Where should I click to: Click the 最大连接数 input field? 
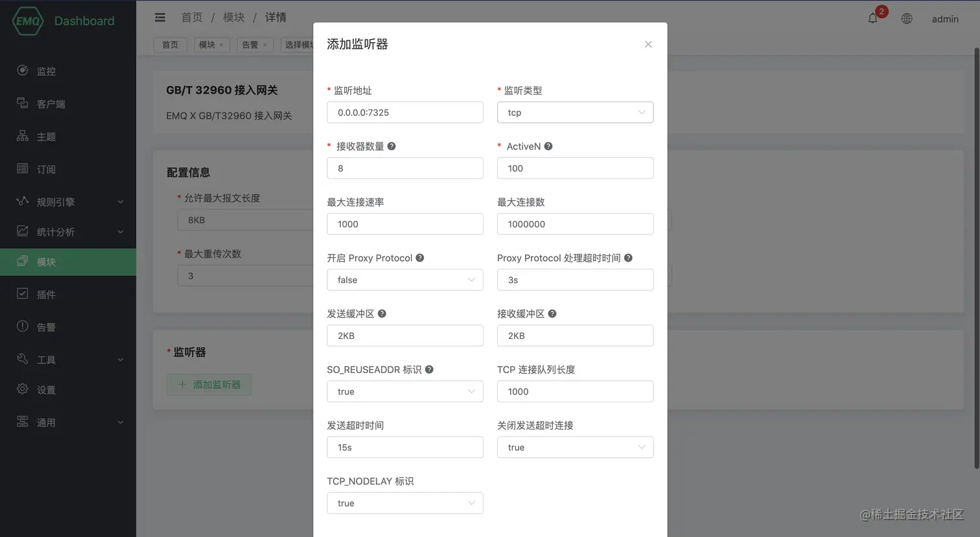click(x=575, y=223)
